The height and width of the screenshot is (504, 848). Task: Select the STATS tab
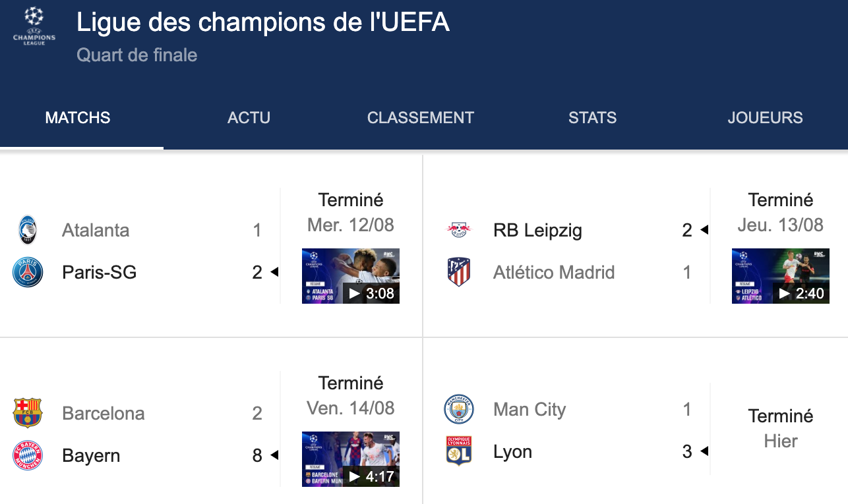click(x=593, y=118)
